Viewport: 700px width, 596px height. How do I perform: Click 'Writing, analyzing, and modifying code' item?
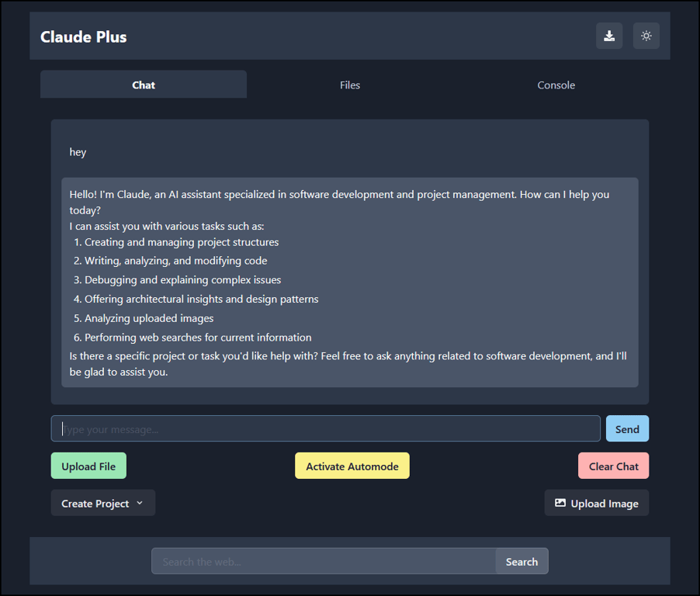click(176, 261)
